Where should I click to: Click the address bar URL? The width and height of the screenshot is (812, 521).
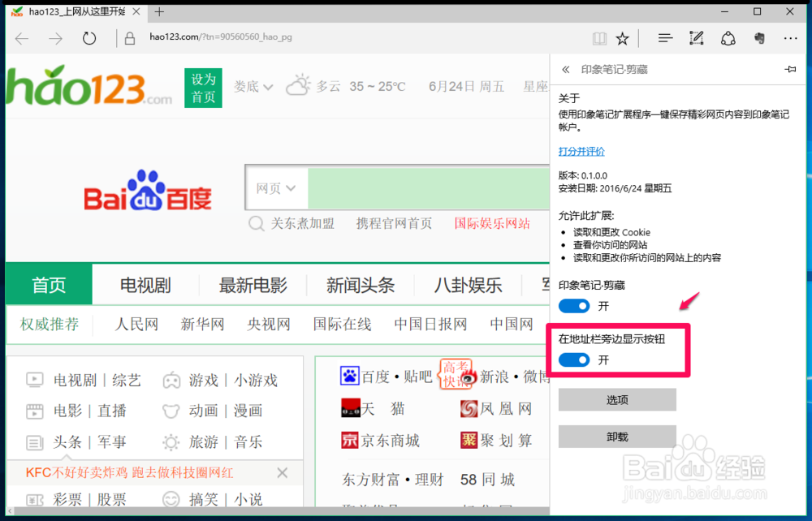[221, 37]
